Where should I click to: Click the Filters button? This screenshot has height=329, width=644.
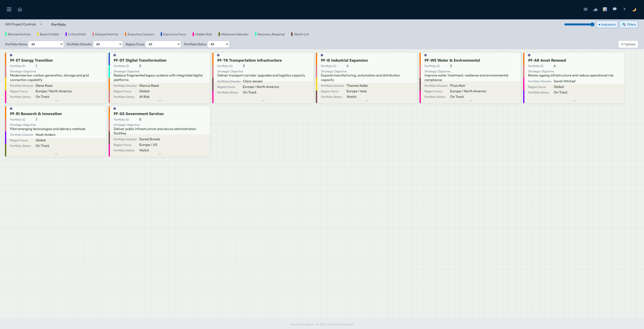coord(629,24)
